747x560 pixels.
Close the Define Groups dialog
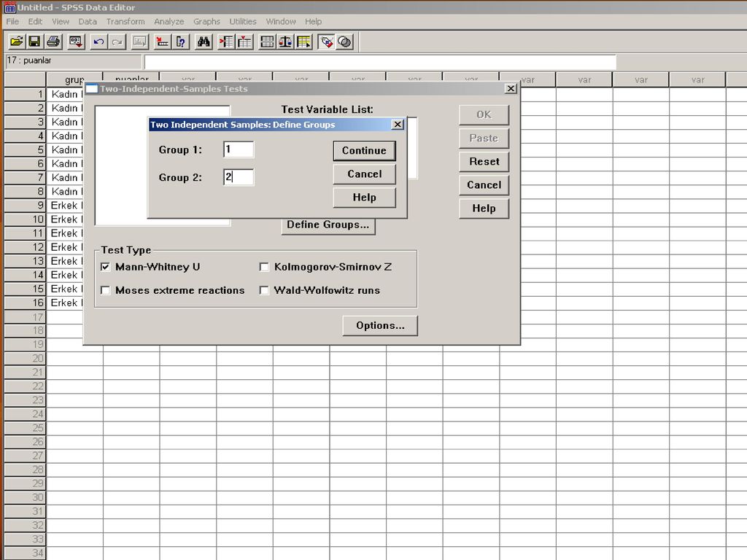point(398,125)
